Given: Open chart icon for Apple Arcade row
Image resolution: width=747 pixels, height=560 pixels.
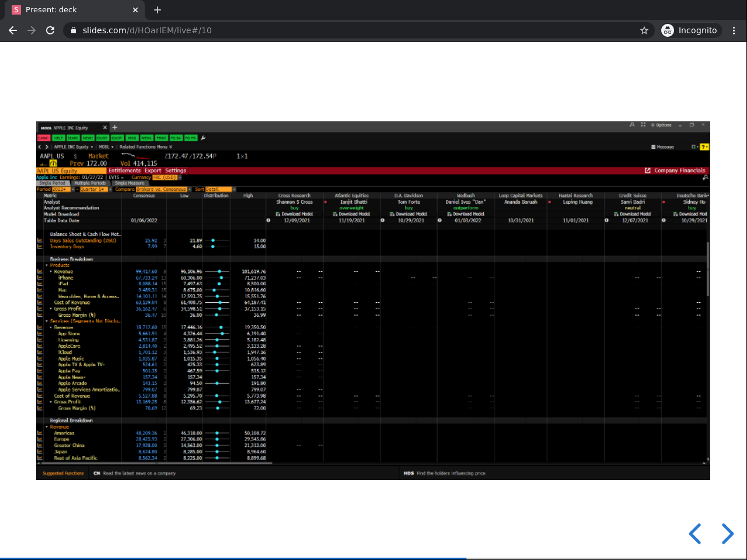Looking at the screenshot, I should click(40, 383).
